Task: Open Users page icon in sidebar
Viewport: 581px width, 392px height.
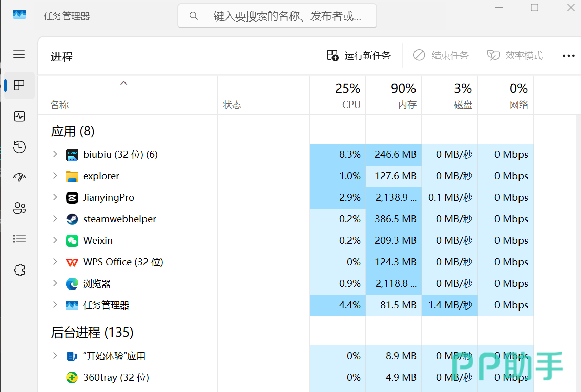Action: click(x=19, y=208)
